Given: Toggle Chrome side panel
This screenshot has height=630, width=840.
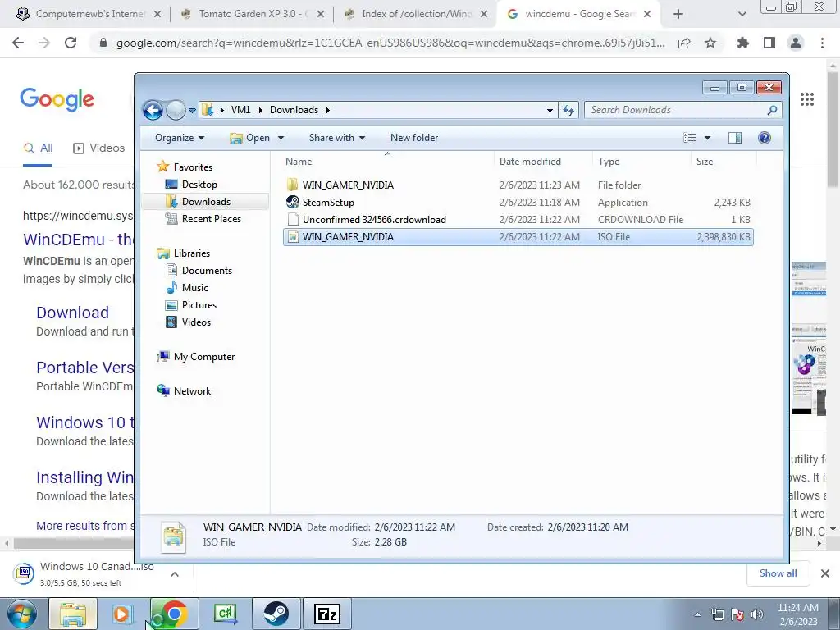Looking at the screenshot, I should 769,43.
